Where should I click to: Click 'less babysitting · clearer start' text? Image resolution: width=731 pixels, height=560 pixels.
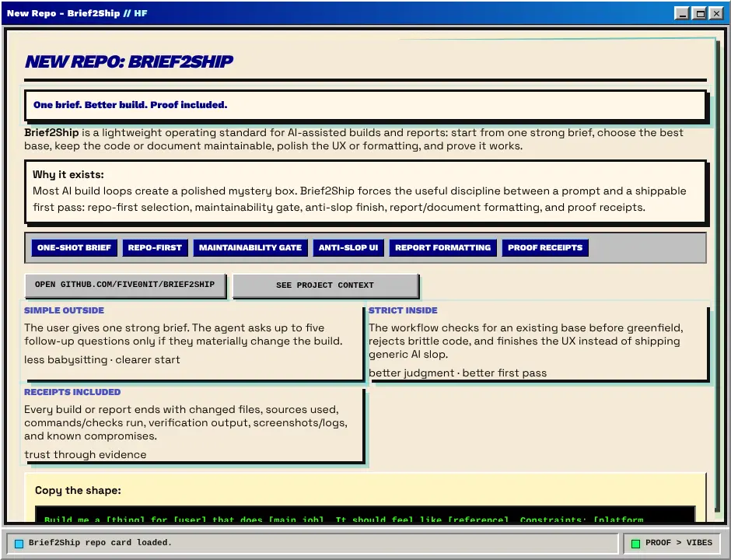pyautogui.click(x=102, y=360)
